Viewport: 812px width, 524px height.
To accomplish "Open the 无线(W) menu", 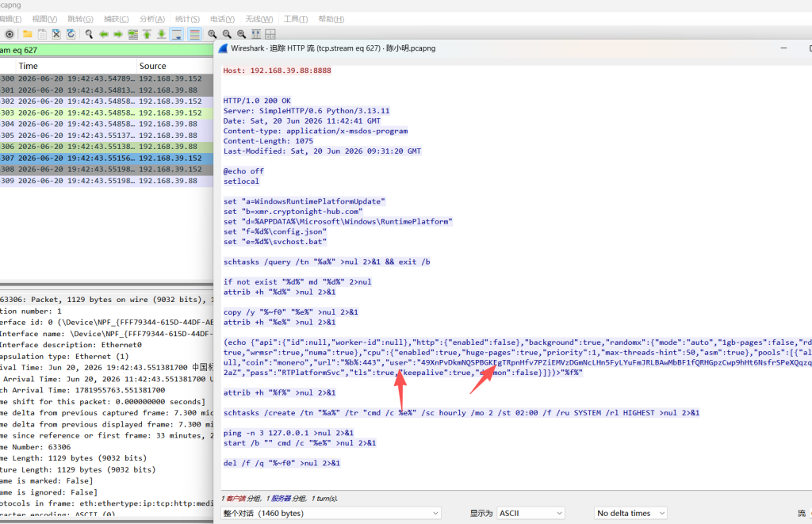I will coord(259,19).
